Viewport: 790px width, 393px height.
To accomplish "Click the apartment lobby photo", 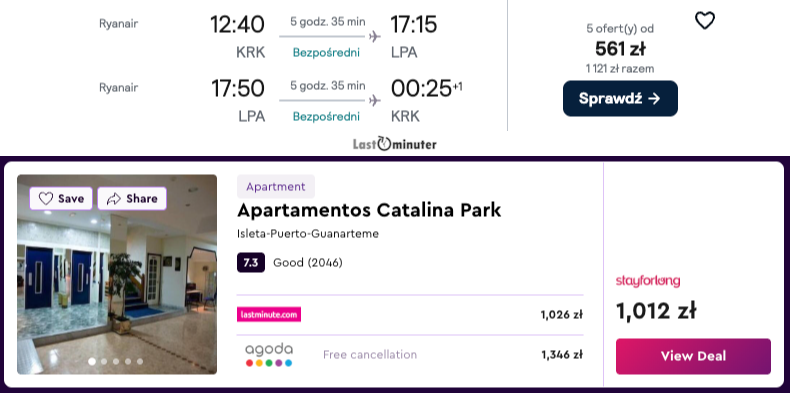I will coord(117,275).
